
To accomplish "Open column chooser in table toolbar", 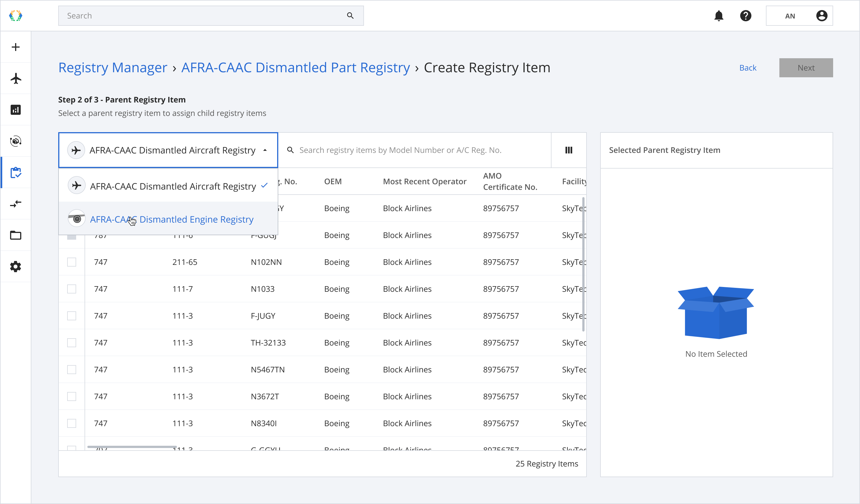I will coord(569,150).
